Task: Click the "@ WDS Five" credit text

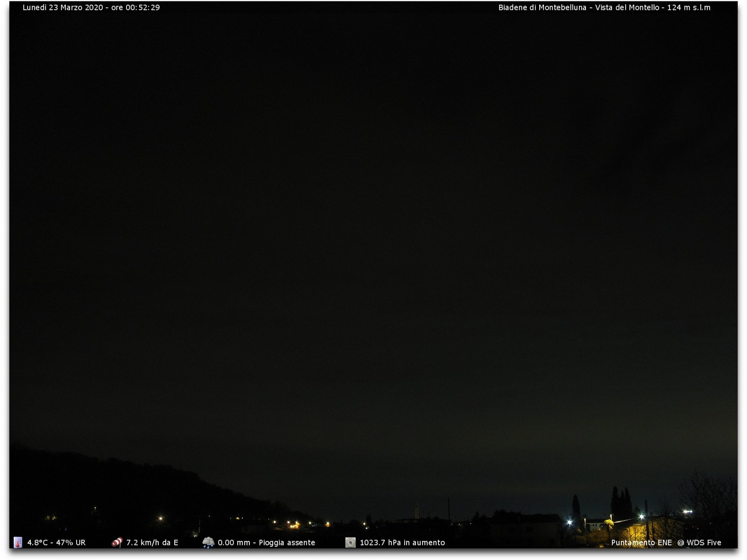Action: pos(699,543)
